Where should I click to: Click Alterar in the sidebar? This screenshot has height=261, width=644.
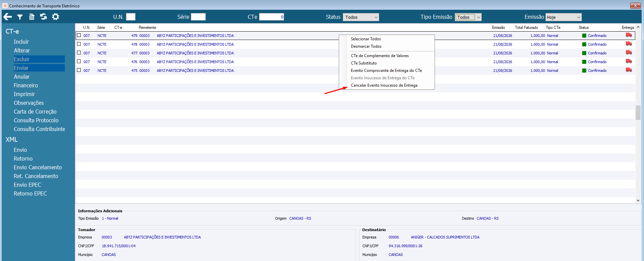coord(22,50)
